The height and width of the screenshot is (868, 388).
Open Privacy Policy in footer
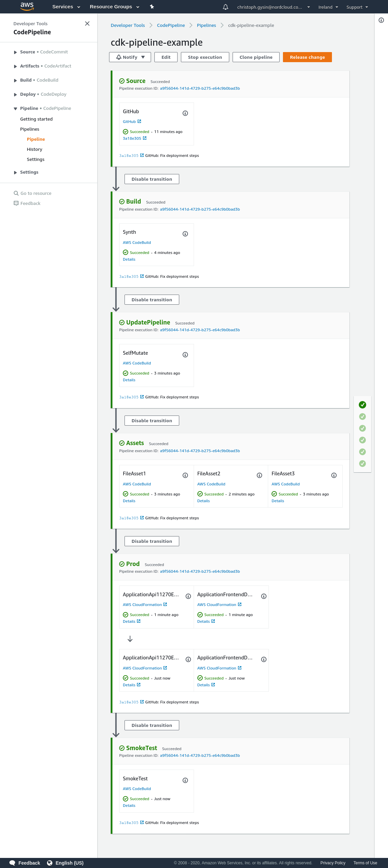coord(333,863)
